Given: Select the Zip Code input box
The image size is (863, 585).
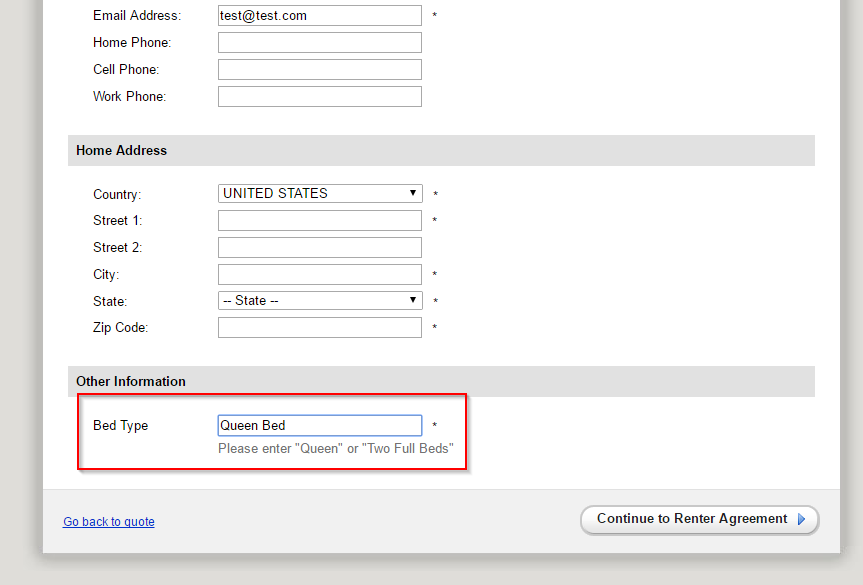Looking at the screenshot, I should tap(319, 328).
